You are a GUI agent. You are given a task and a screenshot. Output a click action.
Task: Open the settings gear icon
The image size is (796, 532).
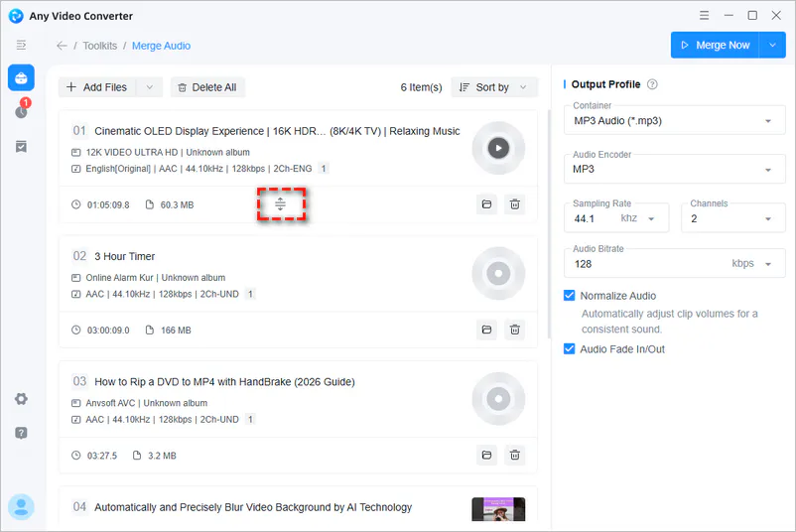(x=21, y=399)
